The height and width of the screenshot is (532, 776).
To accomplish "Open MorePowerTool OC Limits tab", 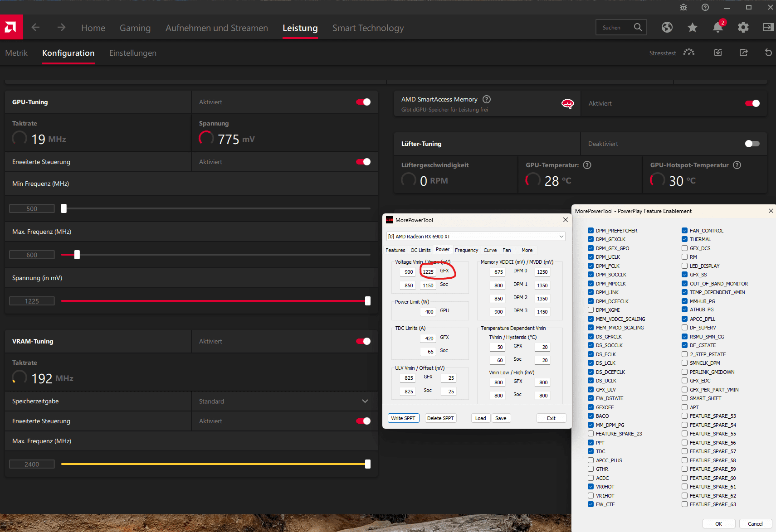I will click(x=420, y=250).
